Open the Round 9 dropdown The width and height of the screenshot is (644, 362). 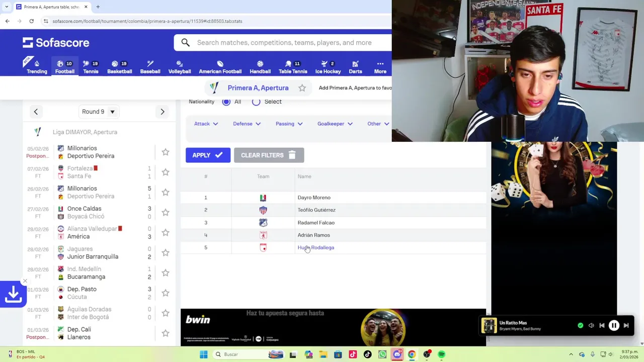[x=98, y=112]
